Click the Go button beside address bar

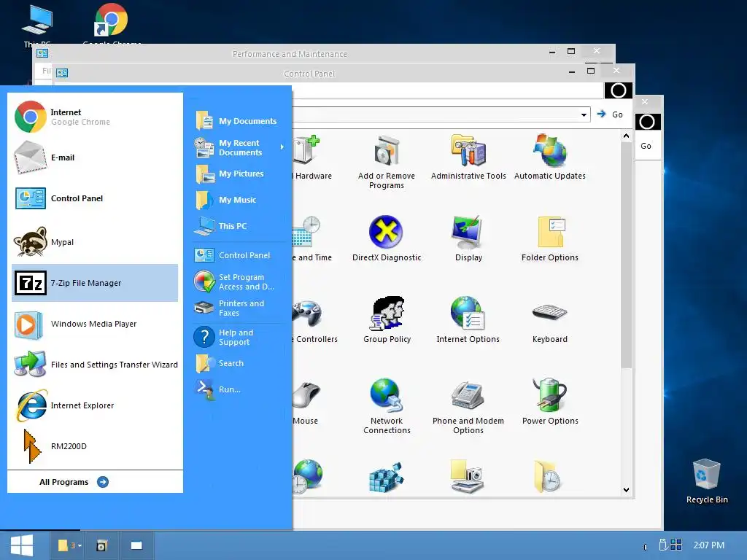[x=611, y=114]
